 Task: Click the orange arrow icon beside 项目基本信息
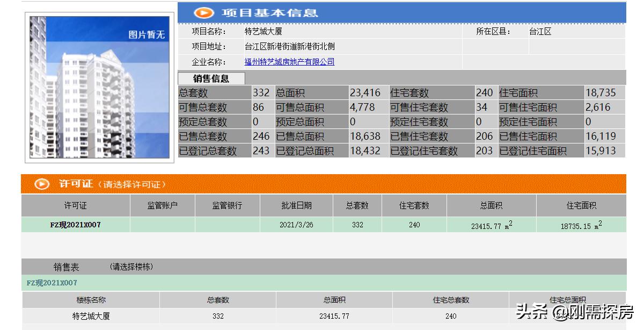(x=203, y=12)
